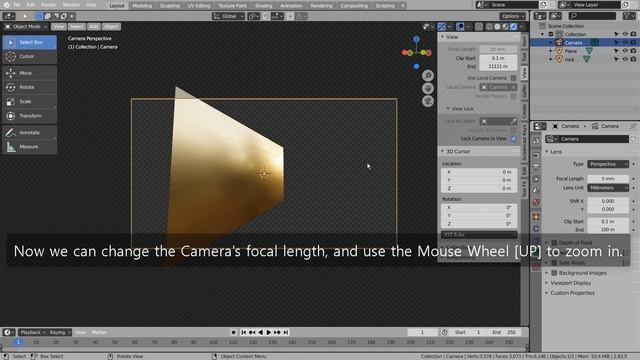Click the blue Z axis on navigation gizmo
Image resolution: width=640 pixels, height=360 pixels.
point(416,39)
